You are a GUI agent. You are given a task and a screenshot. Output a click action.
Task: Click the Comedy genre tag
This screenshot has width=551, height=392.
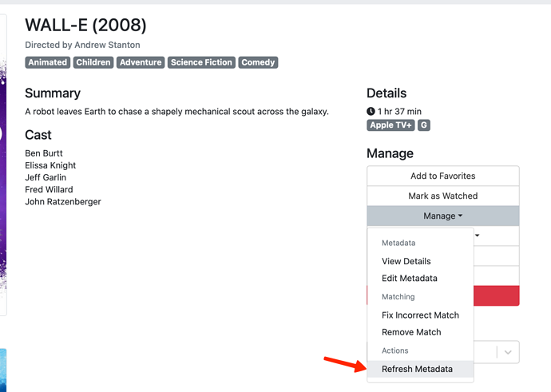point(258,62)
